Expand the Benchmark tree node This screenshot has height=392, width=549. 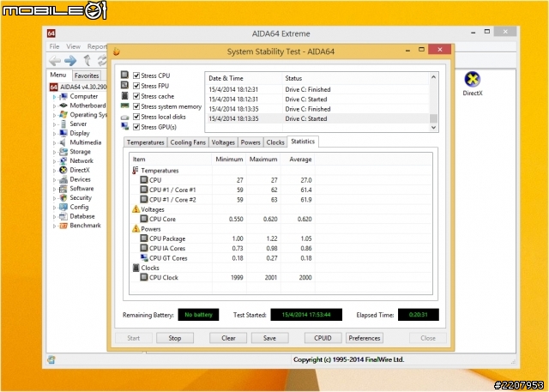(54, 226)
